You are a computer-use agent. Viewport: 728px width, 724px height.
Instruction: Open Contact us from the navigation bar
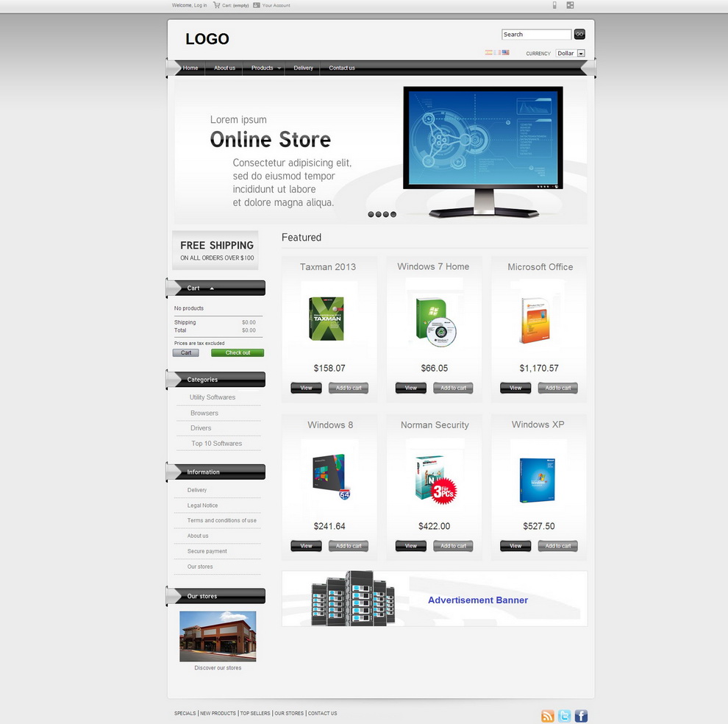(342, 68)
